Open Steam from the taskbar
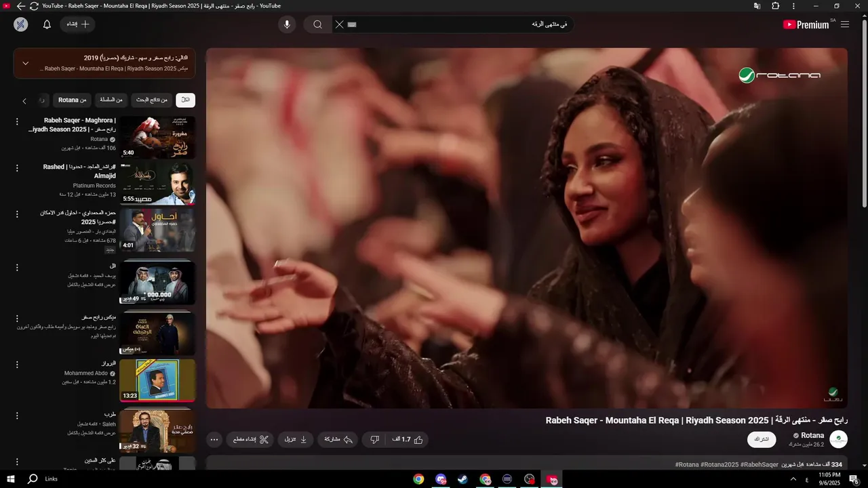 coord(462,479)
